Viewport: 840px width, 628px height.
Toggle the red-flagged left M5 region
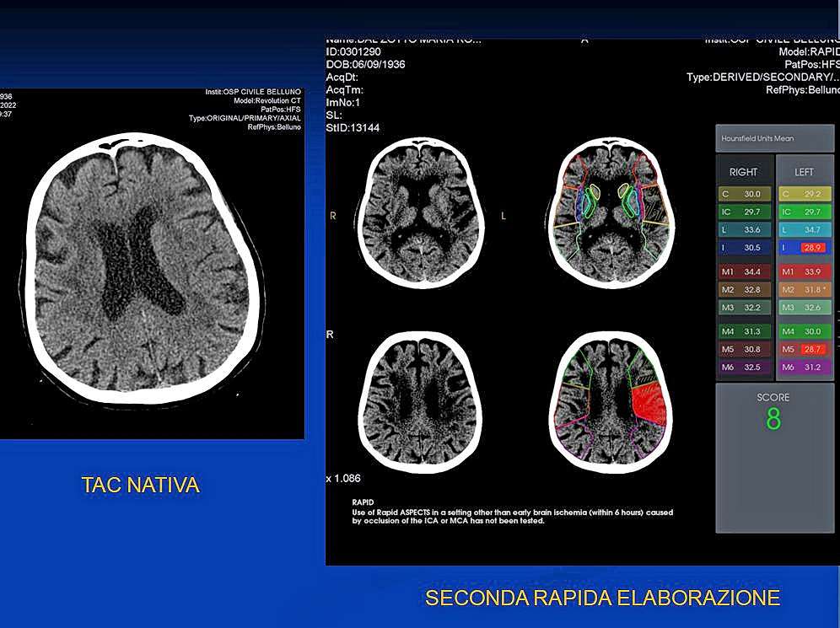pyautogui.click(x=804, y=349)
